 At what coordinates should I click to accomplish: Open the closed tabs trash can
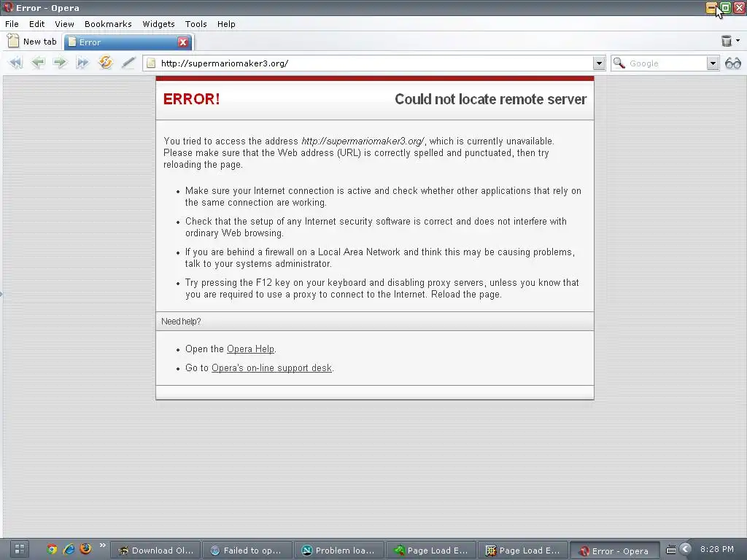click(726, 41)
